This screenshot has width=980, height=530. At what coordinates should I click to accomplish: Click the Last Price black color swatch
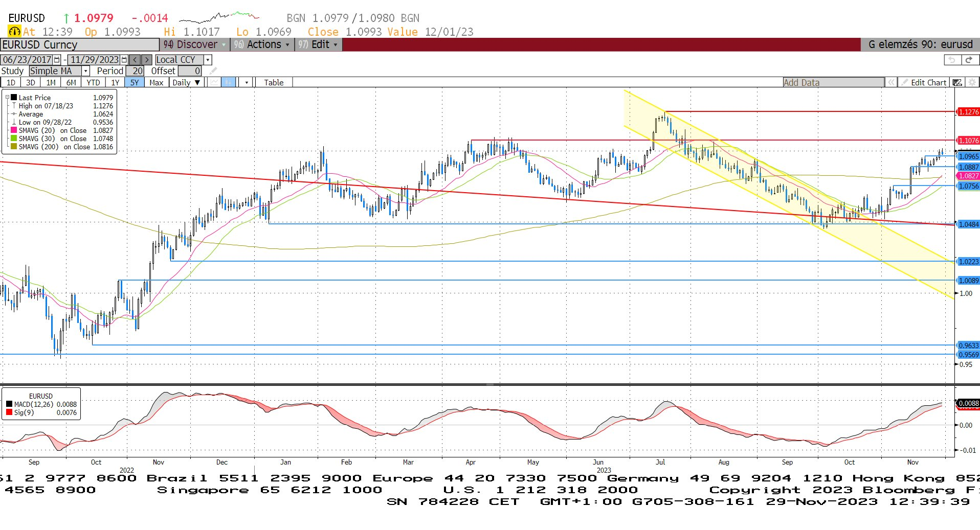tap(14, 98)
